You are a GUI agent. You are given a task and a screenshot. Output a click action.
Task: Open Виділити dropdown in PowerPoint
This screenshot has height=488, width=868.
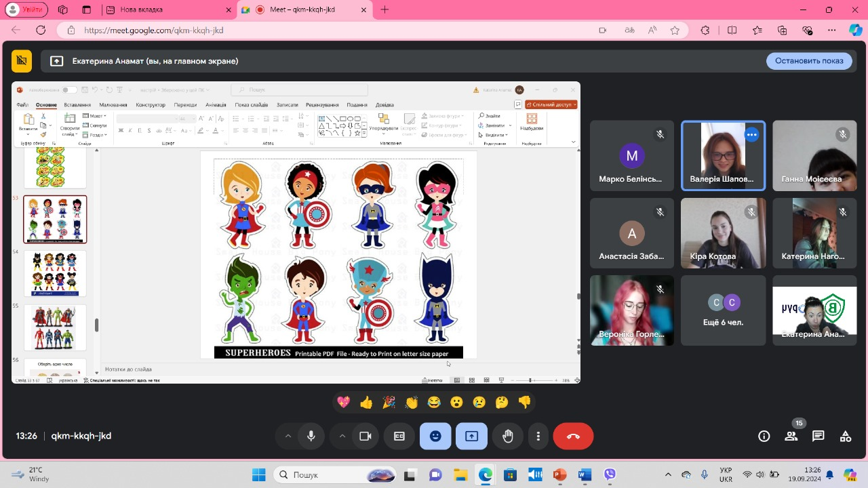(492, 135)
